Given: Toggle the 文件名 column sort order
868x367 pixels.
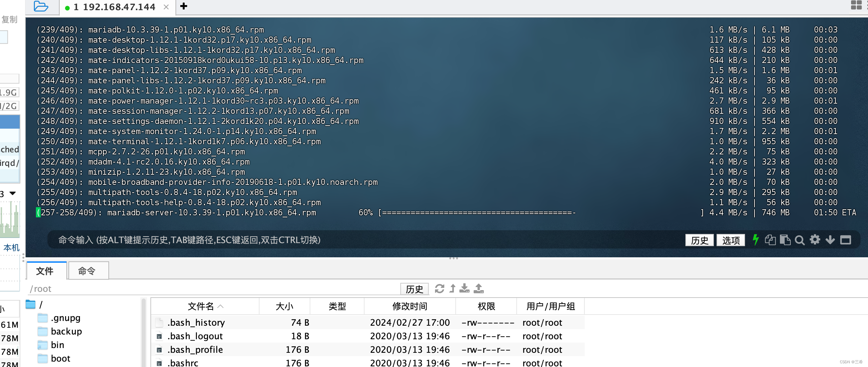Looking at the screenshot, I should (204, 306).
